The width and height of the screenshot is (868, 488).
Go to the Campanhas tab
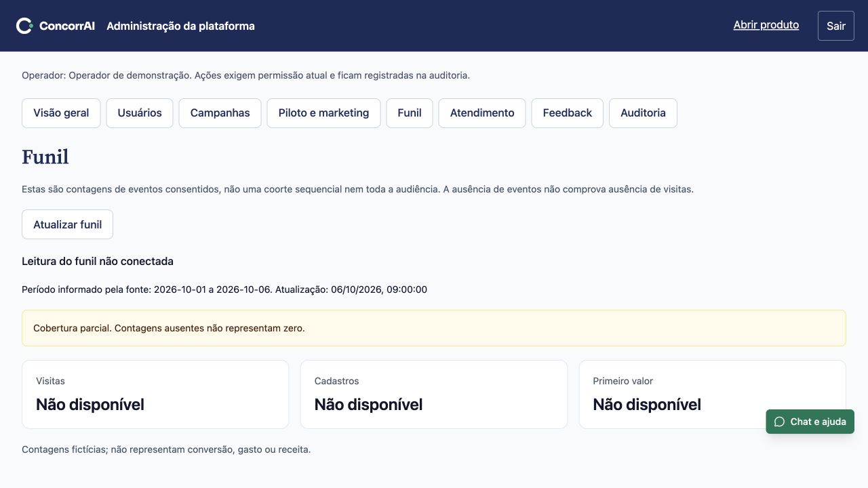[x=220, y=113]
